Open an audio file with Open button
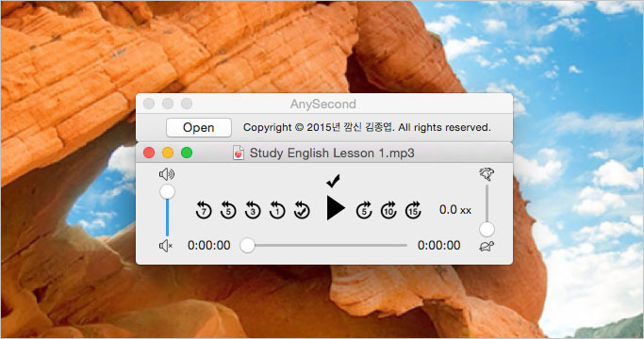 (x=199, y=128)
